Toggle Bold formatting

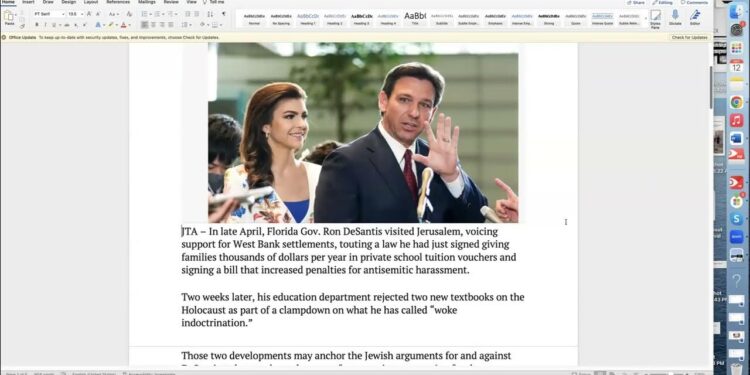pos(37,25)
